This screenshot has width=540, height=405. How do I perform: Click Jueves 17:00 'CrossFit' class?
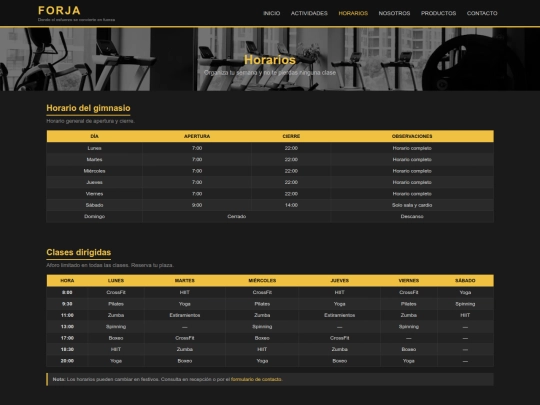(x=340, y=338)
